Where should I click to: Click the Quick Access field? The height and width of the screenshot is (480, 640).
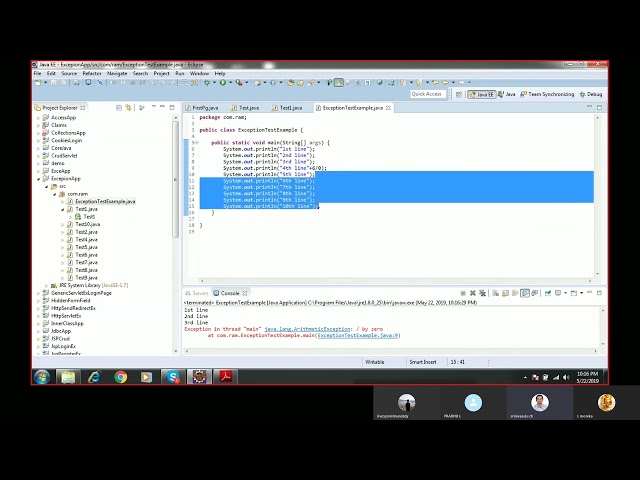coord(427,94)
